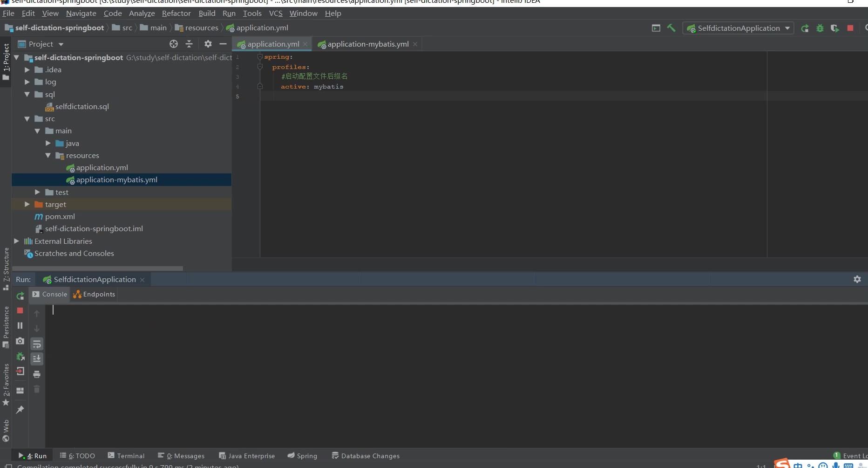Open the File menu
This screenshot has height=468, width=868.
[x=8, y=13]
